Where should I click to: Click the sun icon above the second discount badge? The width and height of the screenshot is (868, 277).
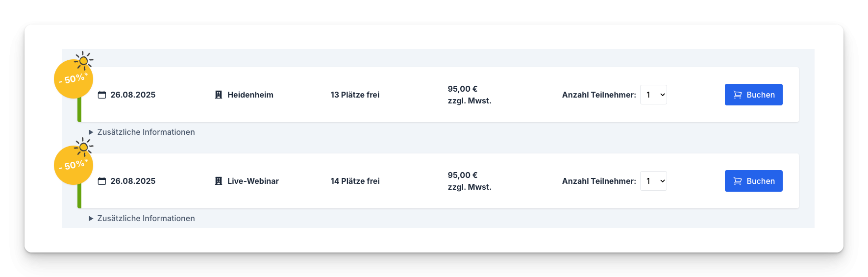(x=84, y=147)
